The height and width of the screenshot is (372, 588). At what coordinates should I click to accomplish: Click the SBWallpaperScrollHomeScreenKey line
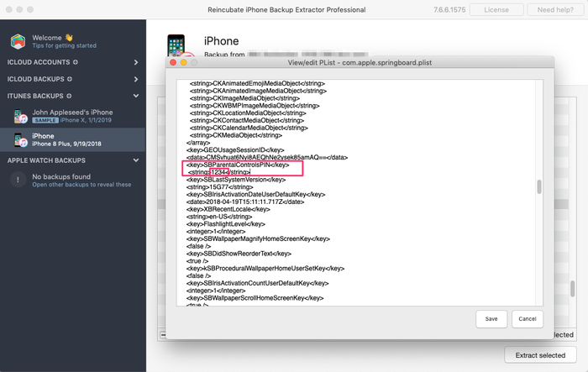[255, 298]
